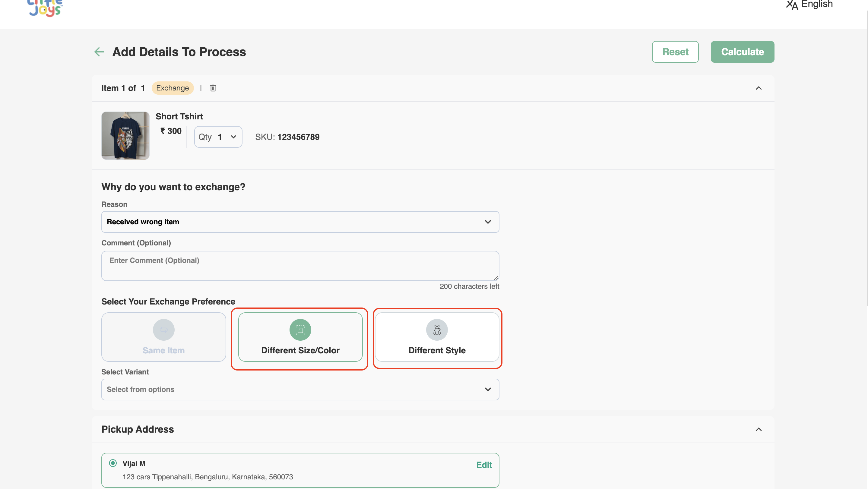Image resolution: width=868 pixels, height=489 pixels.
Task: Click the Different Style dress icon
Action: click(437, 330)
